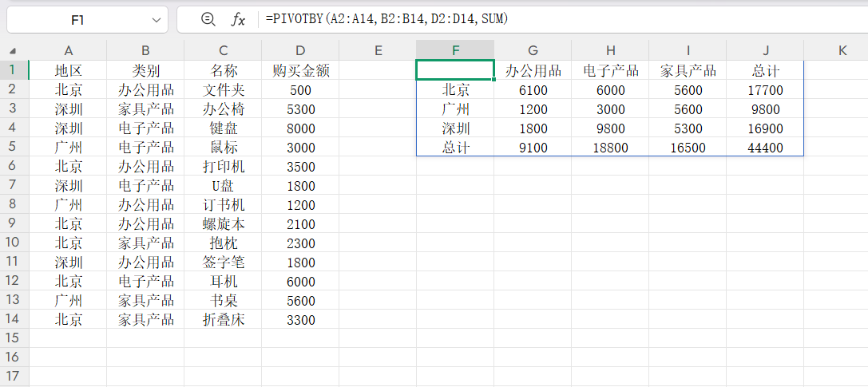The image size is (868, 387).
Task: Click cell with value 18800
Action: coord(610,148)
